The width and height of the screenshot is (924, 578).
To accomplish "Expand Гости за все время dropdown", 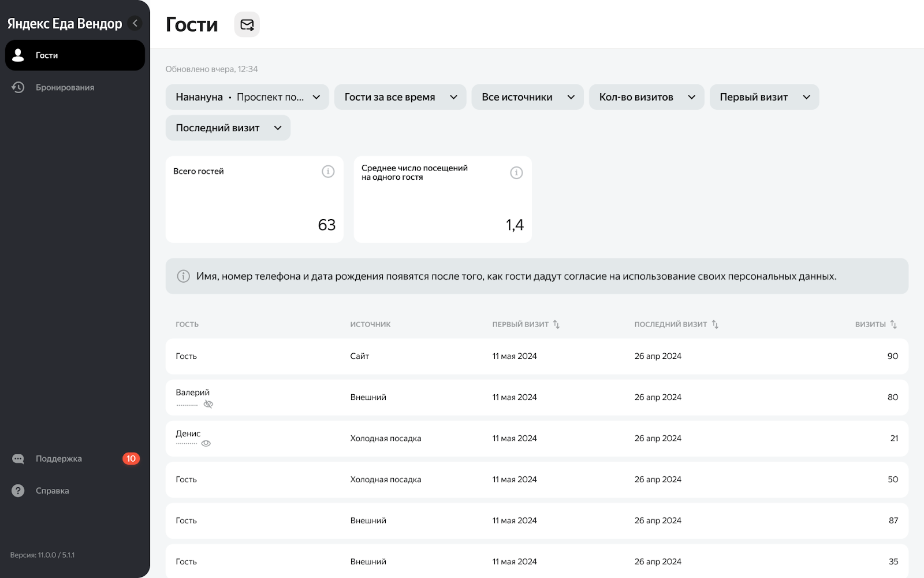I will 400,97.
